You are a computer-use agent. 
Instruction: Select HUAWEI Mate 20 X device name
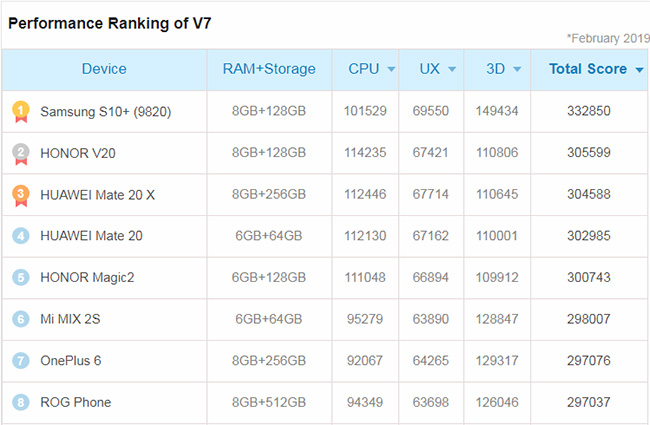pos(97,195)
